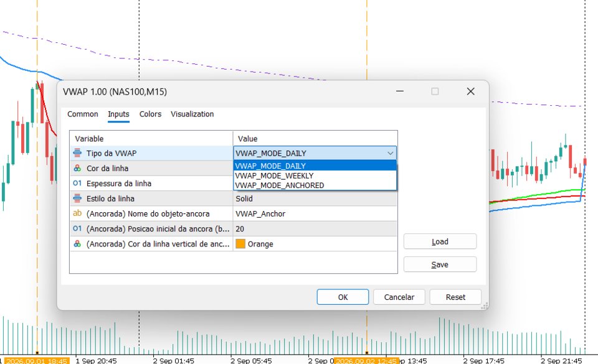Click the color icon beside Cor da linha vertical

pos(77,244)
